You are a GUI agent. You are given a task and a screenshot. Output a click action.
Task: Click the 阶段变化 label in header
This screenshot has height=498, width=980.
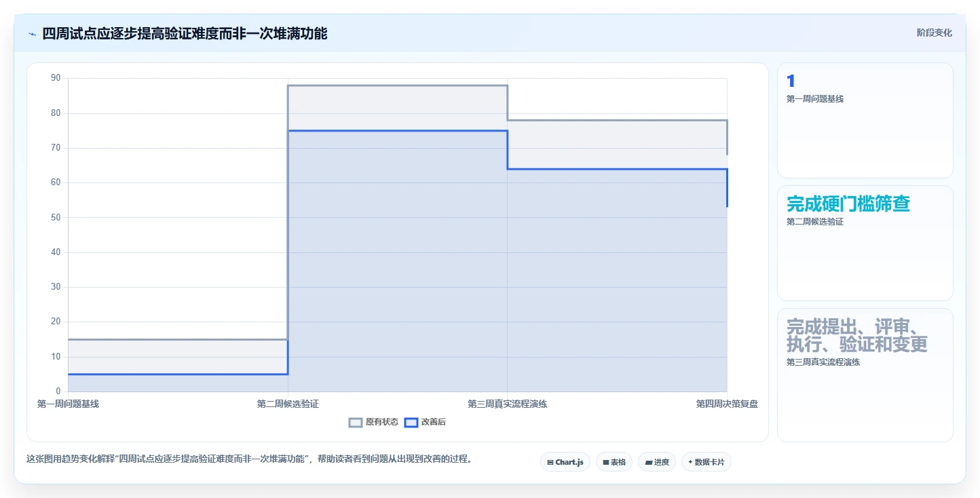[x=934, y=33]
